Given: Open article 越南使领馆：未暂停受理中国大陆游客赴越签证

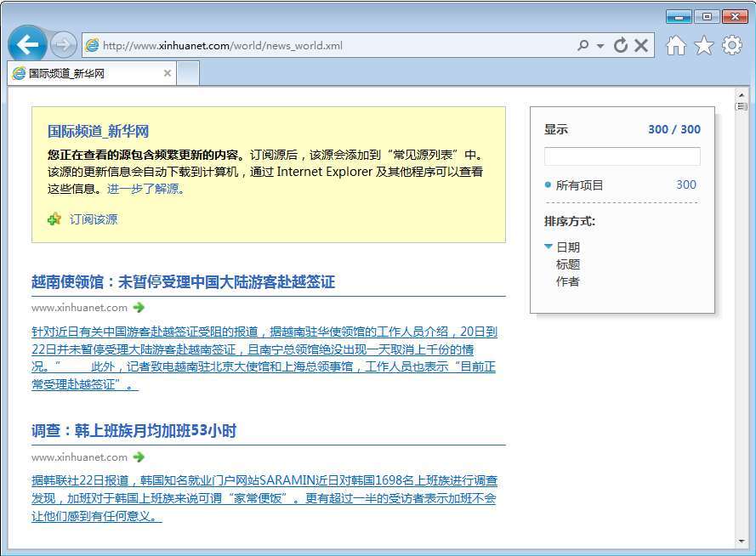Looking at the screenshot, I should (x=183, y=282).
